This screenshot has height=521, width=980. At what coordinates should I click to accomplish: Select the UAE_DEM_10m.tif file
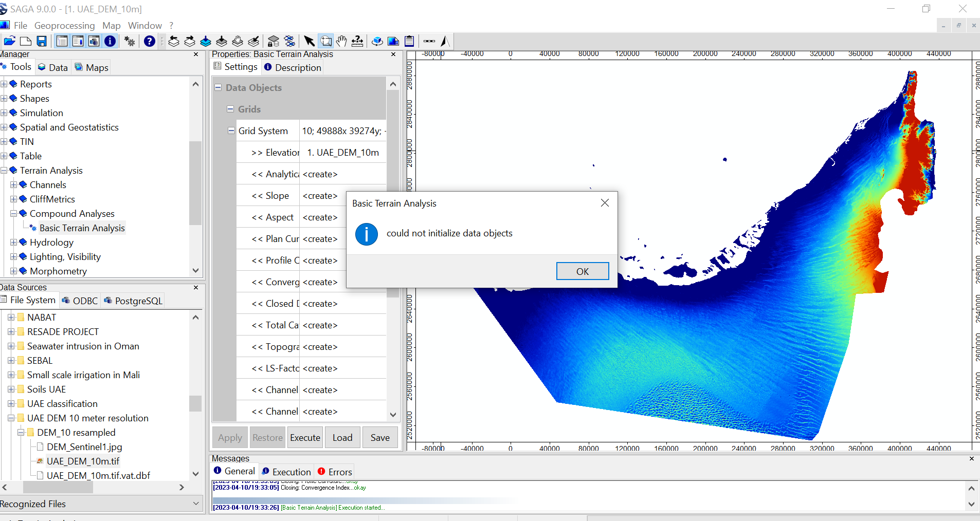click(x=83, y=461)
